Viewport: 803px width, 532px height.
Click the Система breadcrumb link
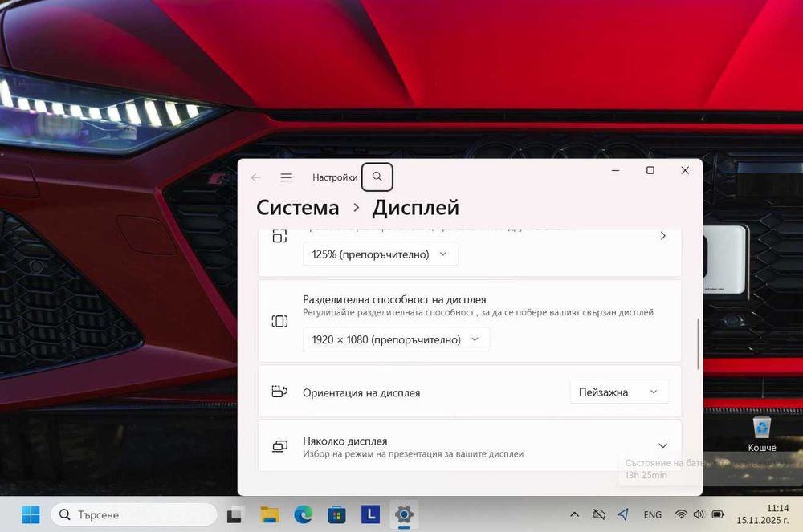tap(298, 208)
